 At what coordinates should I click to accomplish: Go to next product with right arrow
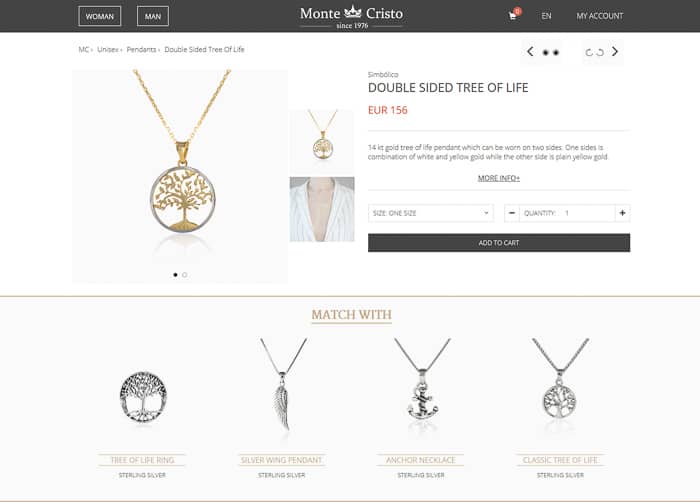click(x=615, y=52)
